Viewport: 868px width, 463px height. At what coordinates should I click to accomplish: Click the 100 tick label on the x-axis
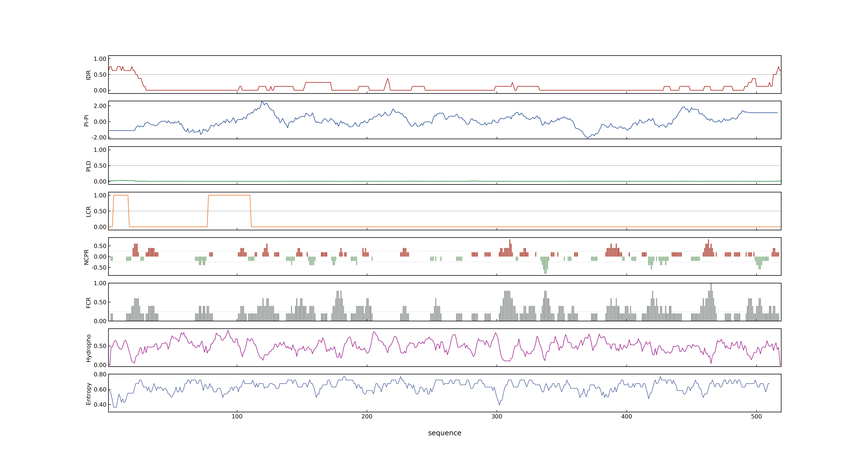(x=237, y=416)
